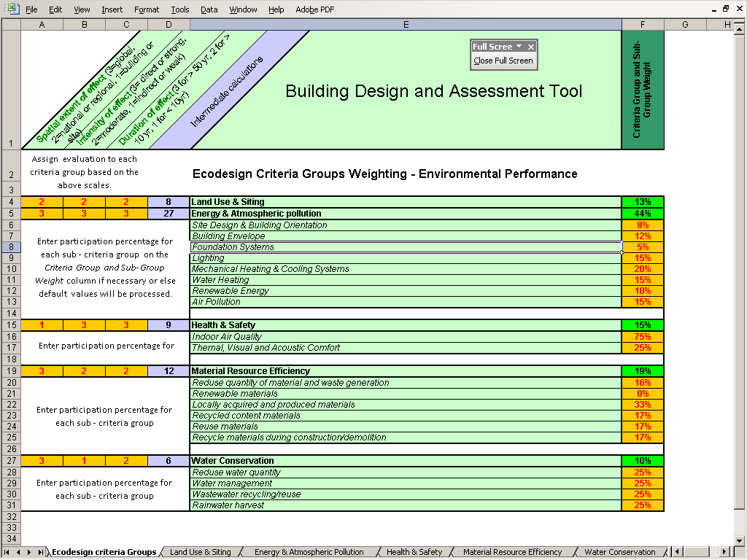Select the 0% weight for Renewable materials
This screenshot has height=560, width=747.
(x=643, y=394)
